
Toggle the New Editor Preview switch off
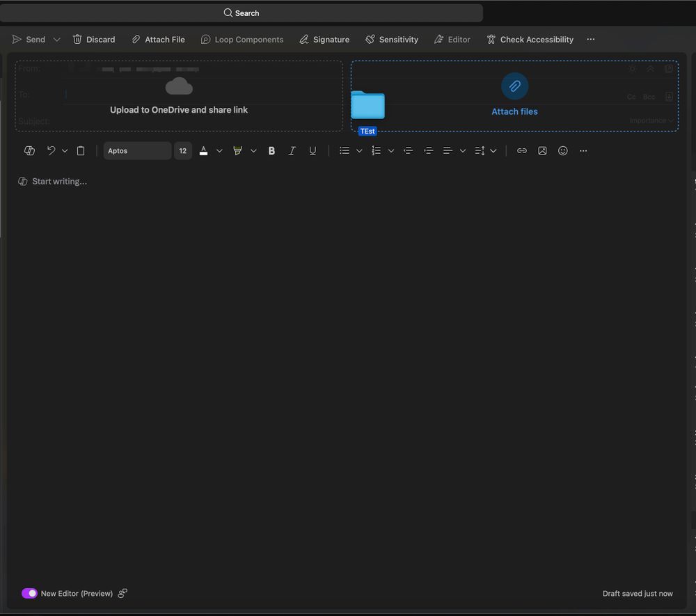[x=29, y=593]
